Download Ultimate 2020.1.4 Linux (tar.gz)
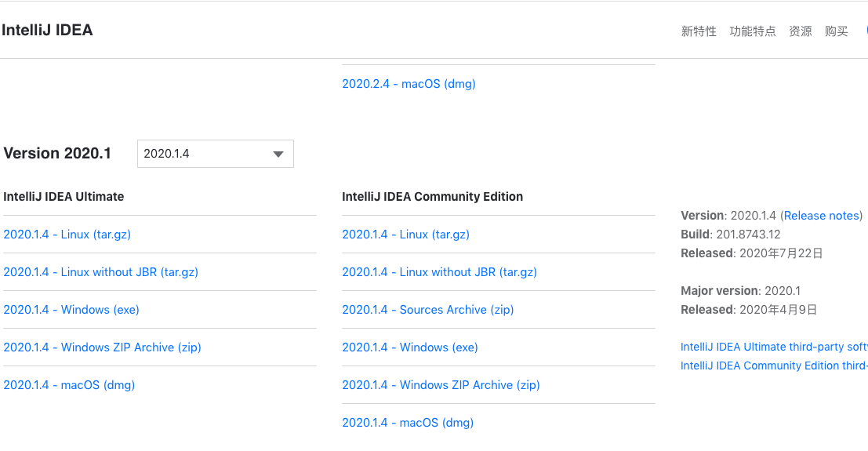Screen dimensions: 868x451 (67, 235)
